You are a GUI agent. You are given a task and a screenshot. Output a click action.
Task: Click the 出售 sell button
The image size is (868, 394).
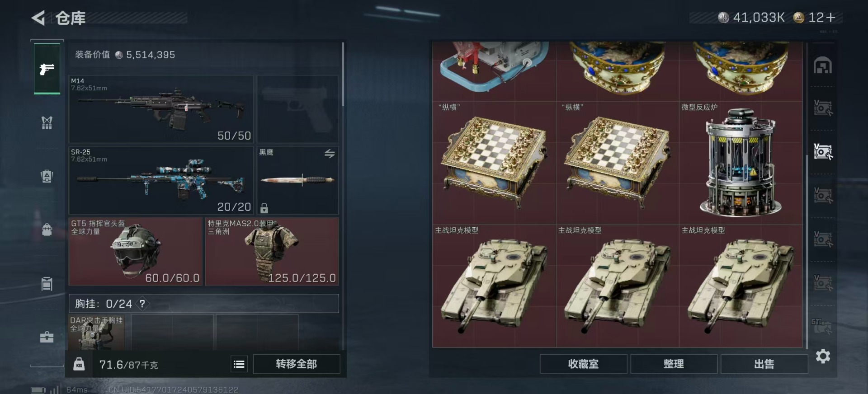764,364
